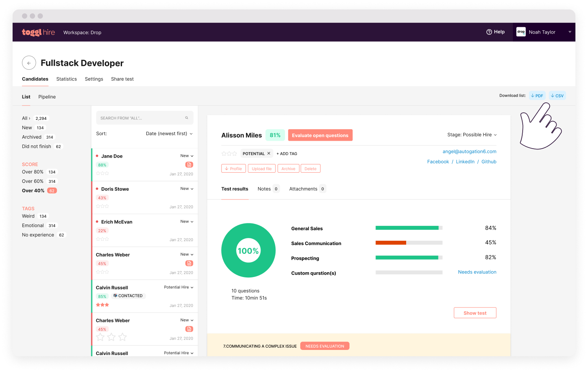Filter by New candidates
The image size is (588, 372).
click(x=34, y=128)
